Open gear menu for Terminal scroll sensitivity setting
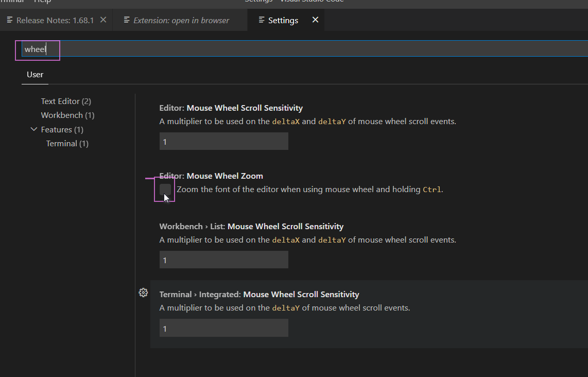Image resolution: width=588 pixels, height=377 pixels. 143,293
